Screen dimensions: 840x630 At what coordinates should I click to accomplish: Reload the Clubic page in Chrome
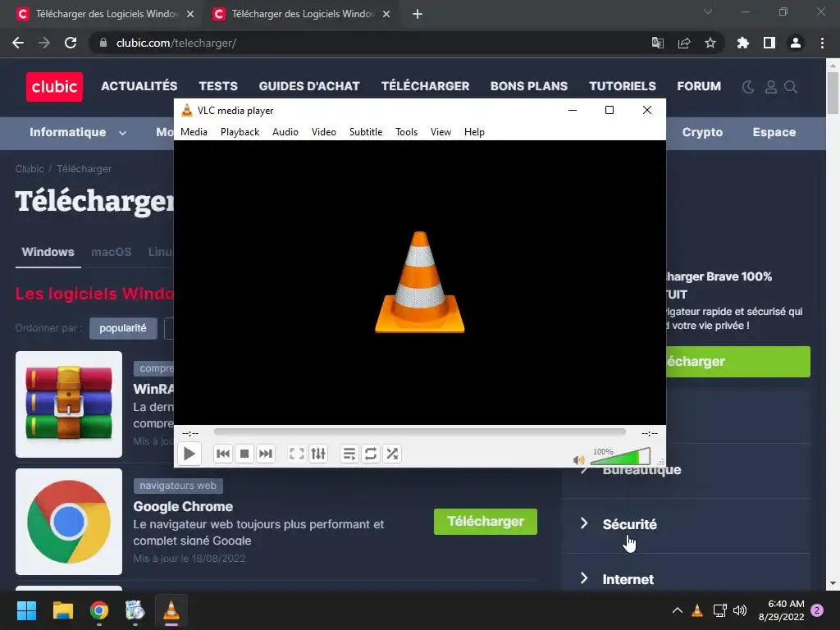click(x=71, y=43)
